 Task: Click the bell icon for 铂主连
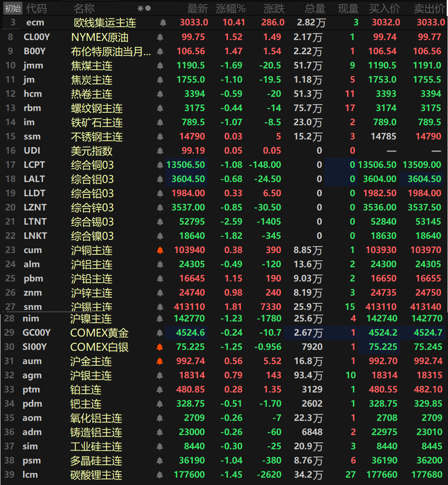pos(160,390)
